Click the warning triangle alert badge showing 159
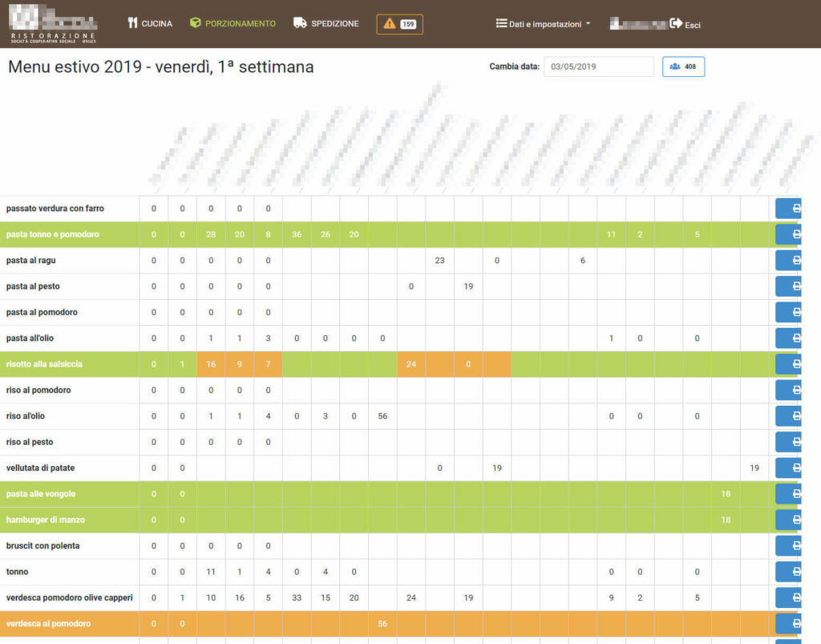 point(399,24)
